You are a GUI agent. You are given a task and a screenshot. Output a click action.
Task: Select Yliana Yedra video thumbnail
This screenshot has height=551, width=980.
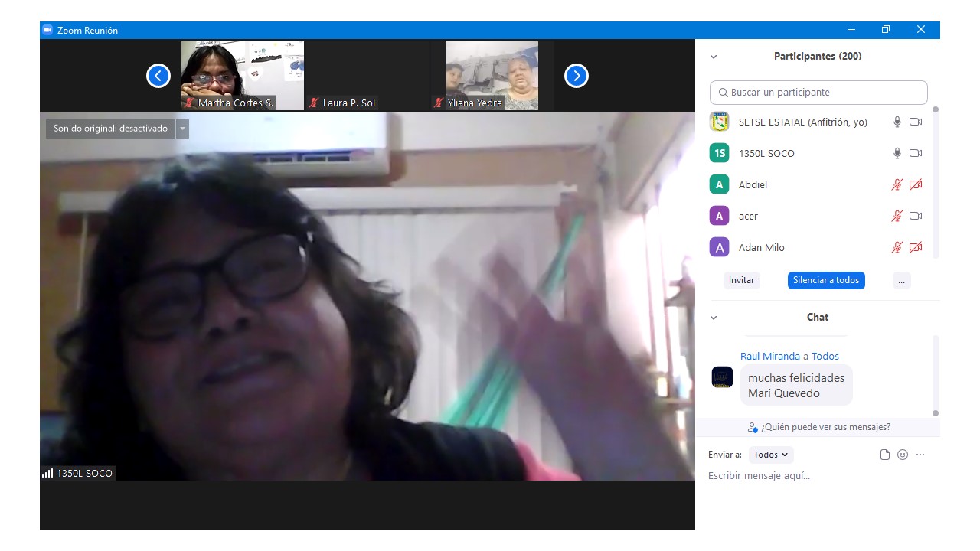click(x=492, y=76)
